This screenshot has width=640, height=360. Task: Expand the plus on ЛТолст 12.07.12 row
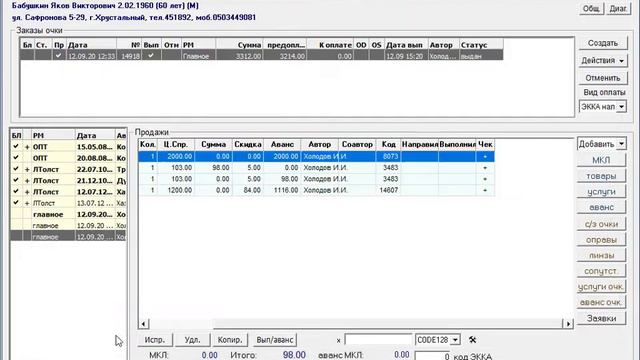tap(27, 192)
